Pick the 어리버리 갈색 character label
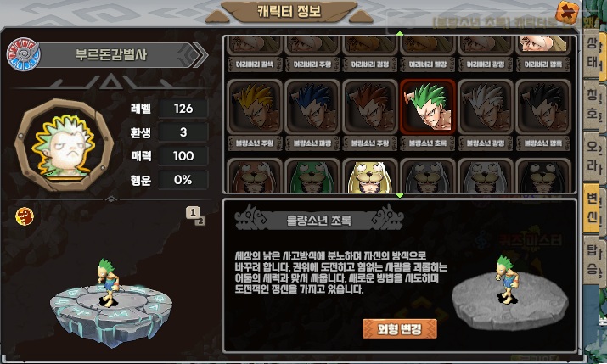The height and width of the screenshot is (364, 607). [x=255, y=64]
